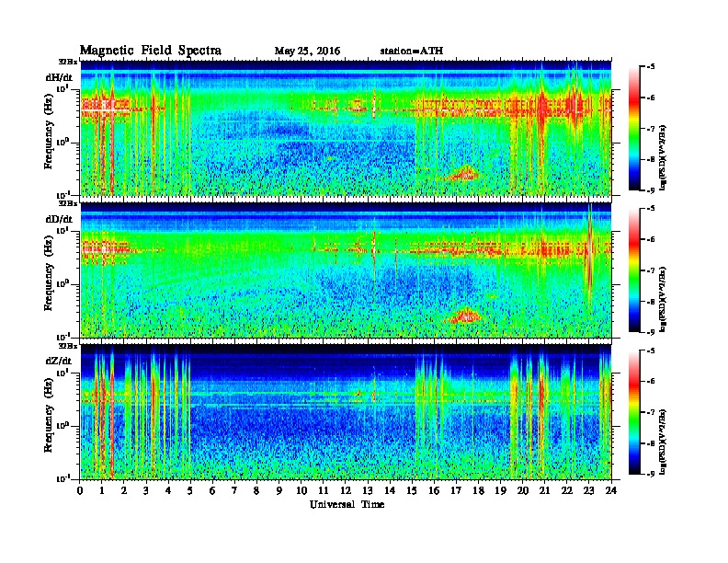Click the red triangular burst in dD/dt panel
Image resolution: width=728 pixels, height=563 pixels.
[x=464, y=316]
